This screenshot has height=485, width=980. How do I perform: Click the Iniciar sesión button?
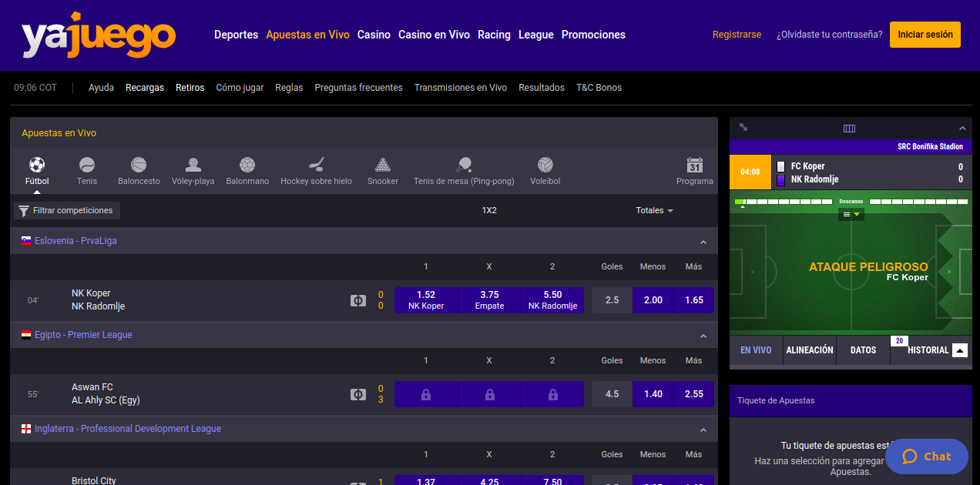pos(925,35)
